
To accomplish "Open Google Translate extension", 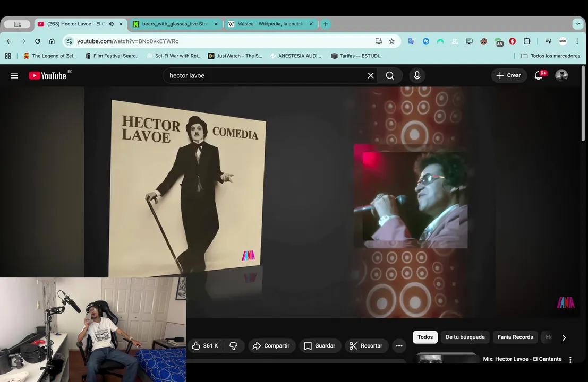I will 411,41.
